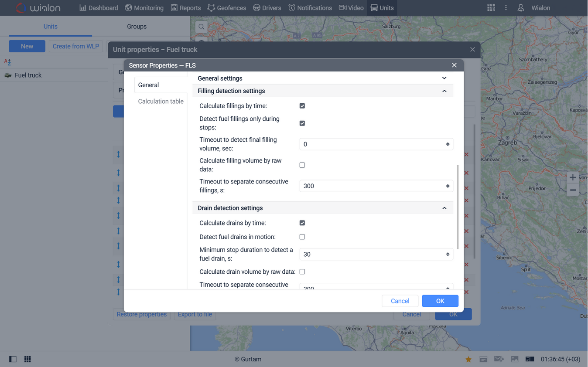Click the final filling volume timeout field

tap(376, 144)
